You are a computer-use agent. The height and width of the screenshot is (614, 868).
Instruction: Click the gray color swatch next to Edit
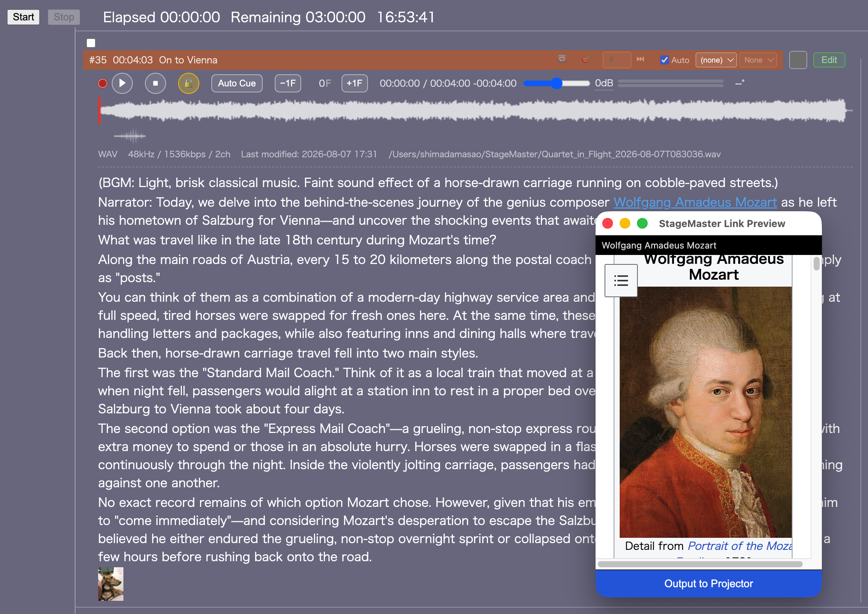(798, 60)
